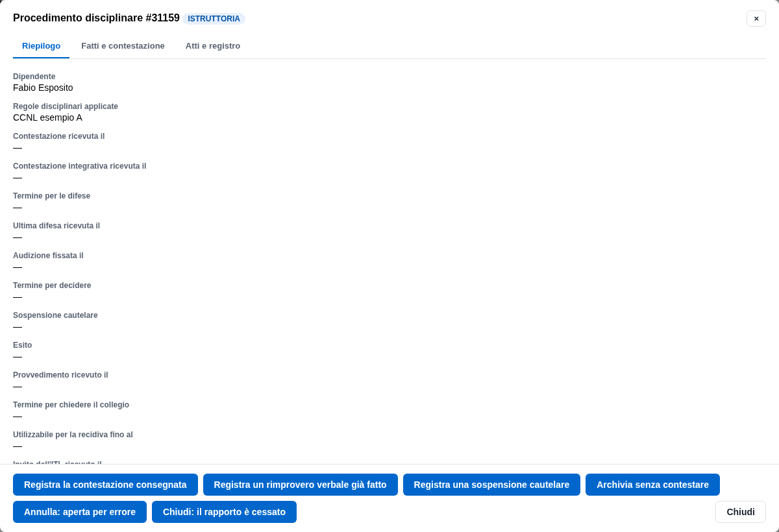Click Registra la contestazione consegnata

105,485
